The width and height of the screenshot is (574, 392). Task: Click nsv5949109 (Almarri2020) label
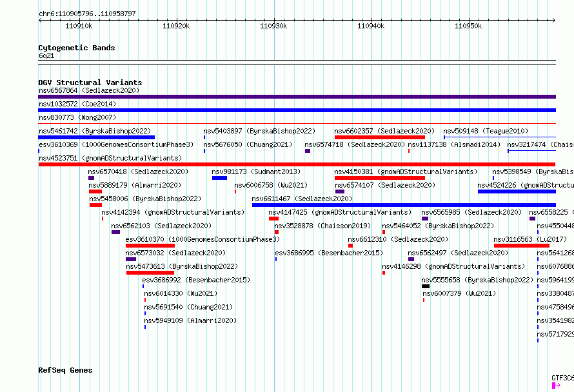click(190, 320)
